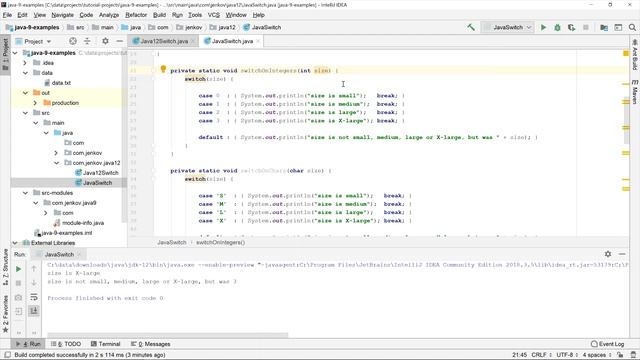Rerun program in Run panel
Image resolution: width=640 pixels, height=360 pixels.
(18, 269)
